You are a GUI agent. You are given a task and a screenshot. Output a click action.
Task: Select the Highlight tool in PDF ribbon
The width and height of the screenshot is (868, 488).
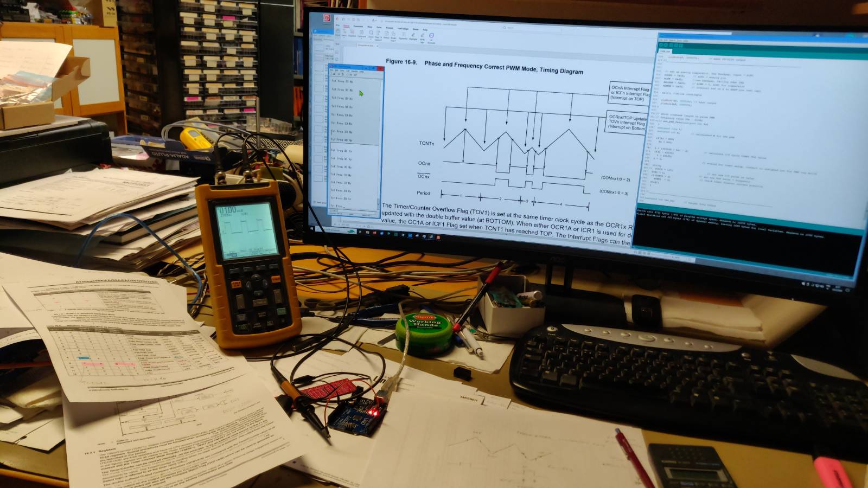point(413,36)
